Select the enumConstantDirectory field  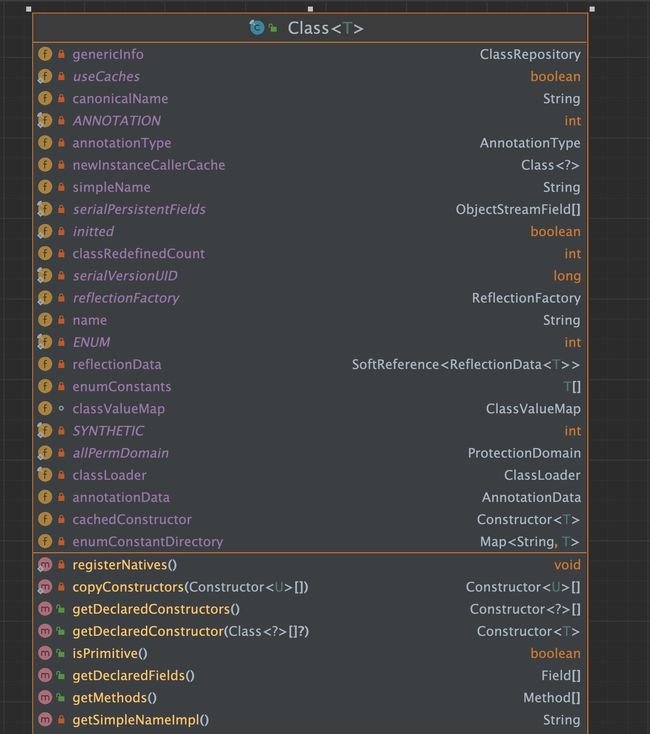[310, 542]
